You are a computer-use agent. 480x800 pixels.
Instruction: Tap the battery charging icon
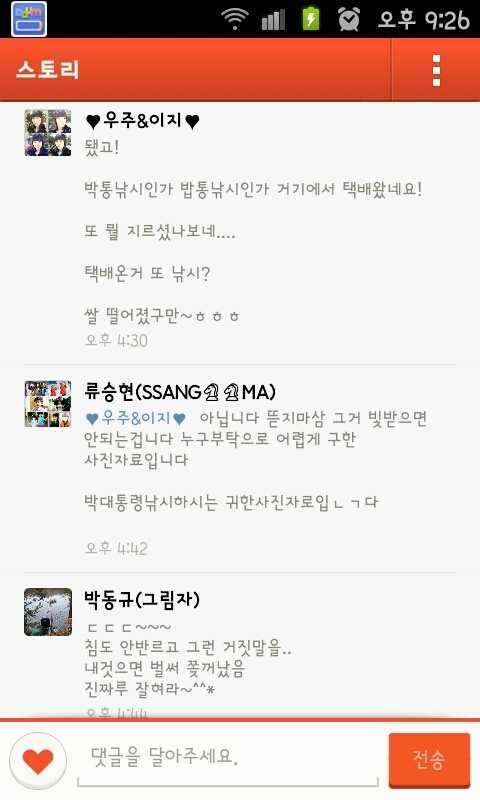[x=311, y=19]
